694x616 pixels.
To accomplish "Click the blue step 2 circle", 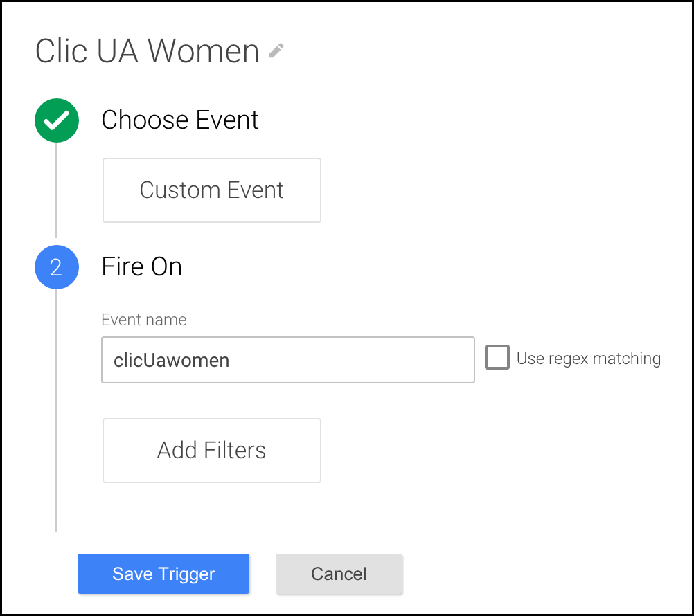I will tap(57, 267).
